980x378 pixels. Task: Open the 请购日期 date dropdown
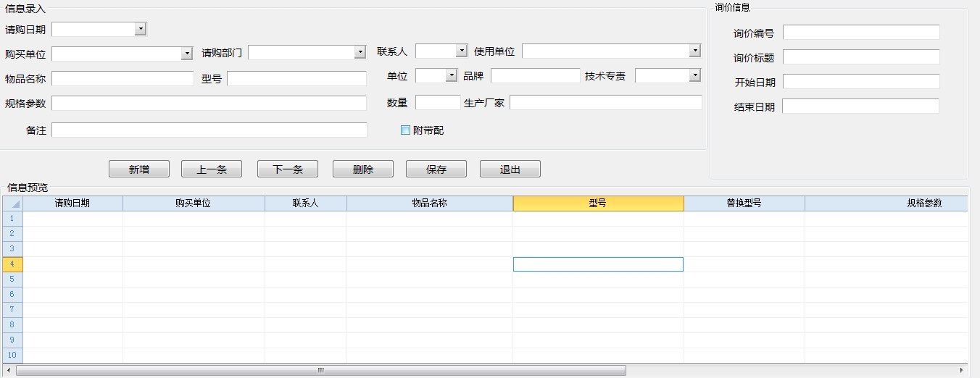[x=141, y=29]
